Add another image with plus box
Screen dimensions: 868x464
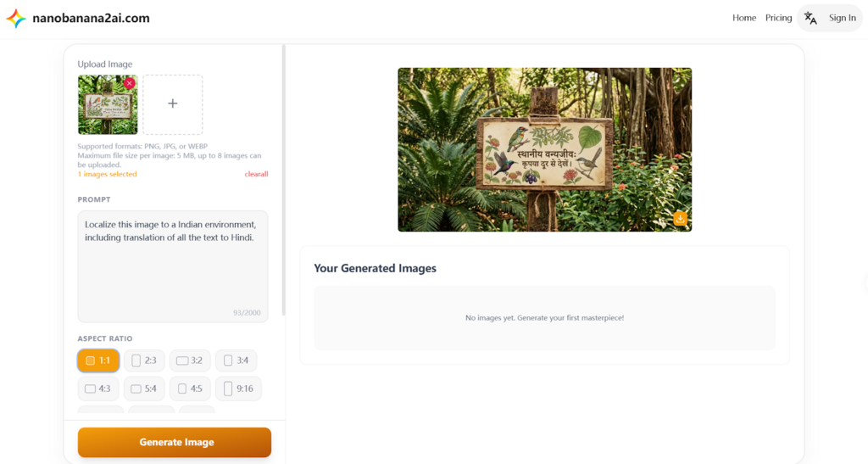point(173,104)
